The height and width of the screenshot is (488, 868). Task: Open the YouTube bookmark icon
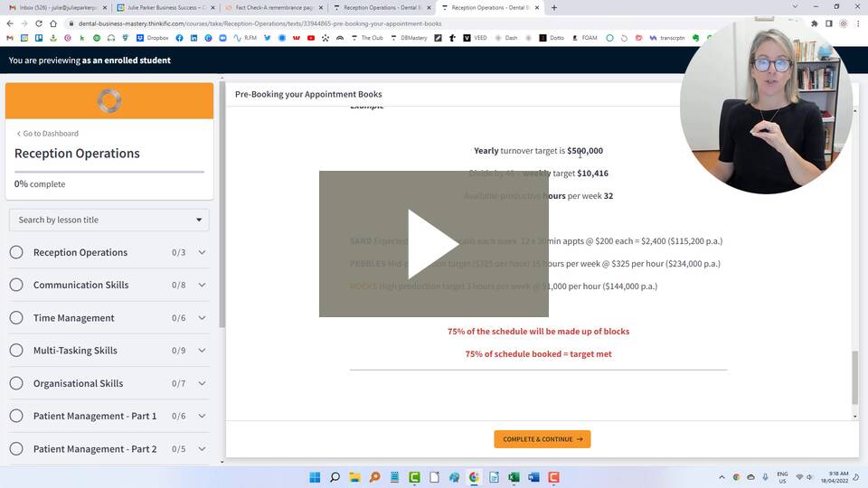coord(310,38)
